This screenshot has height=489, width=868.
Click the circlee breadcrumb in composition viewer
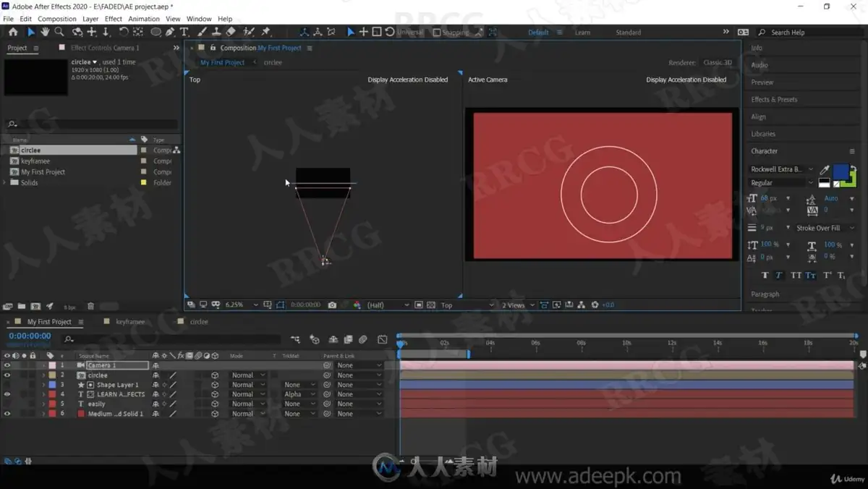point(273,63)
